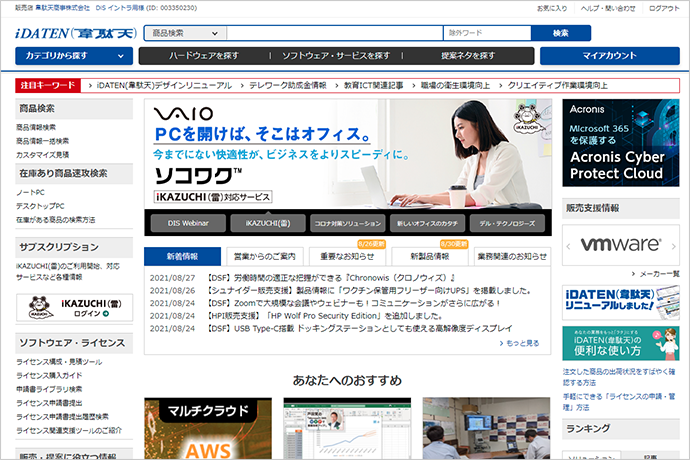Image resolution: width=690 pixels, height=460 pixels.
Task: Open iDATEN(韋駄天)デザインリニューアル keyword
Action: pos(164,85)
